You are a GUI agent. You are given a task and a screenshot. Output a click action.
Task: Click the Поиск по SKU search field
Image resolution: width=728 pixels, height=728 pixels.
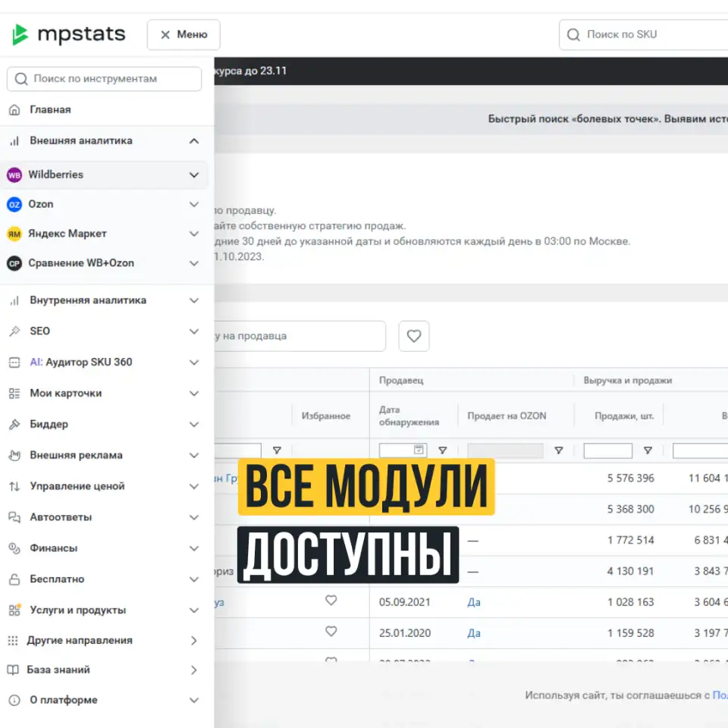coord(643,34)
